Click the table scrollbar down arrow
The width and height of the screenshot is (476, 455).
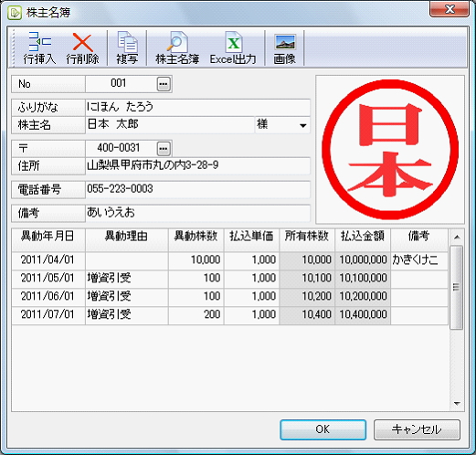(x=457, y=403)
